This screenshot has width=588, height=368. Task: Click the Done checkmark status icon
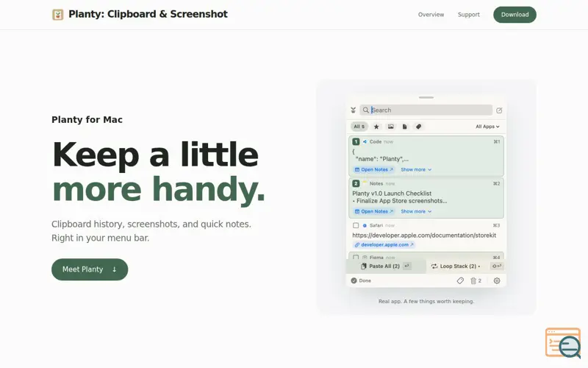pyautogui.click(x=354, y=280)
